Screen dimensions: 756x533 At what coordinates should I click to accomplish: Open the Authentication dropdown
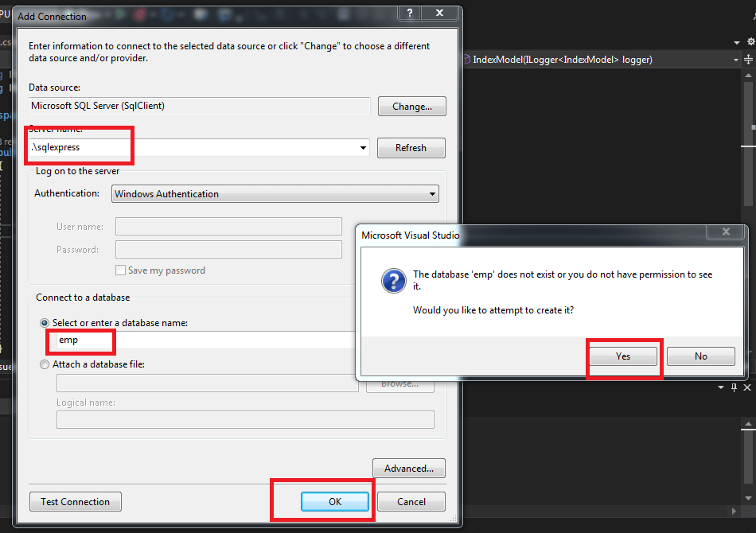tap(431, 193)
